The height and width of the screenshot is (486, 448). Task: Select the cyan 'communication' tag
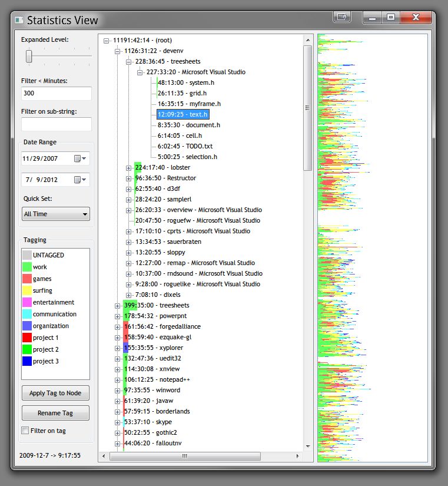pyautogui.click(x=54, y=314)
